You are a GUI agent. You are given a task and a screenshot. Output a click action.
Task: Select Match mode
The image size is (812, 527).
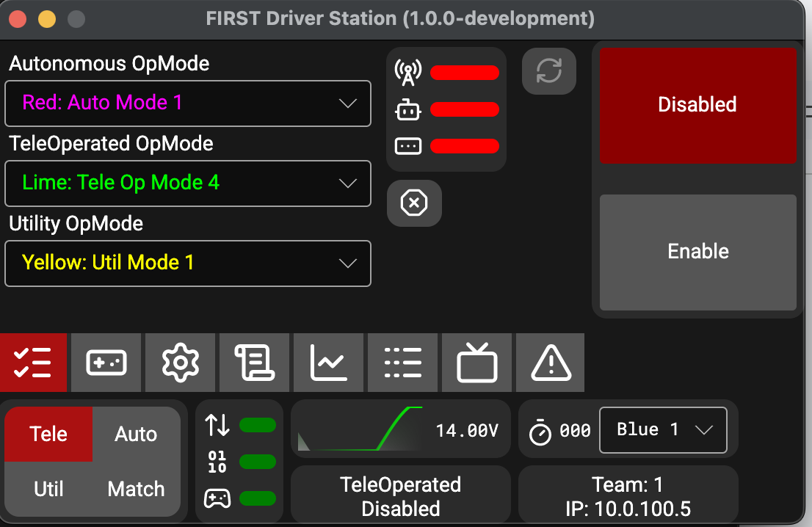tap(137, 489)
